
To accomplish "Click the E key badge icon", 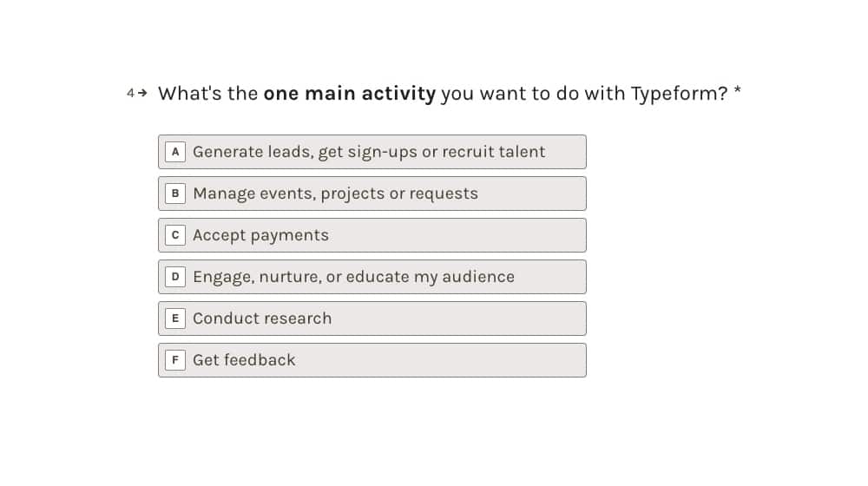I will pos(175,319).
